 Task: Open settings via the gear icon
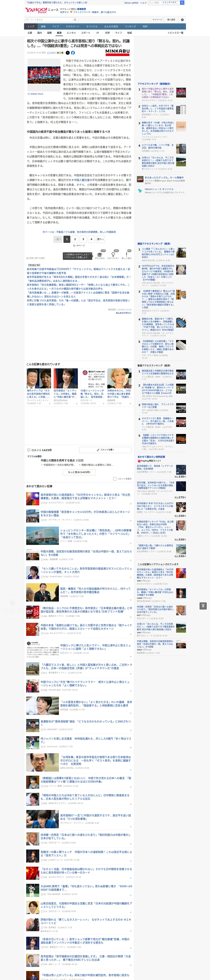(182, 20)
